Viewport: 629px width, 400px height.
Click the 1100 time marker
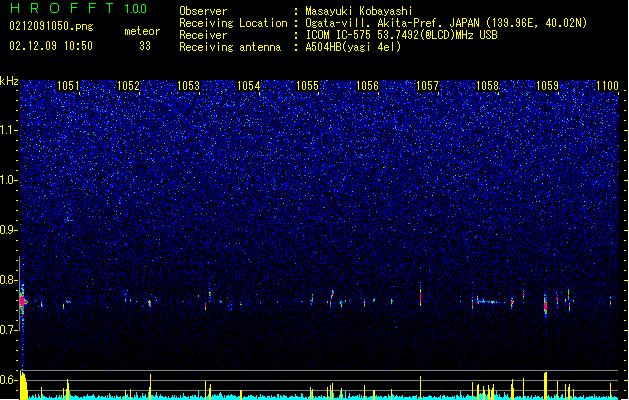[x=607, y=86]
